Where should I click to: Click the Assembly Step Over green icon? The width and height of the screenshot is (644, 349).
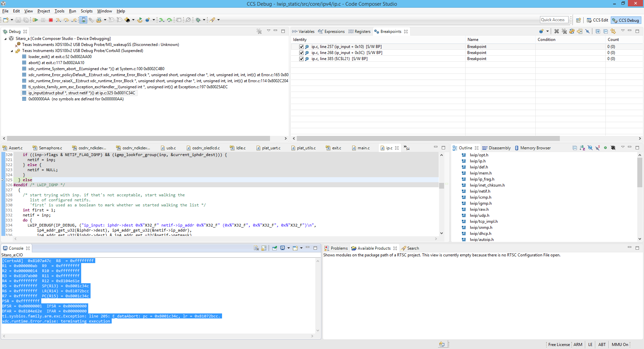170,20
